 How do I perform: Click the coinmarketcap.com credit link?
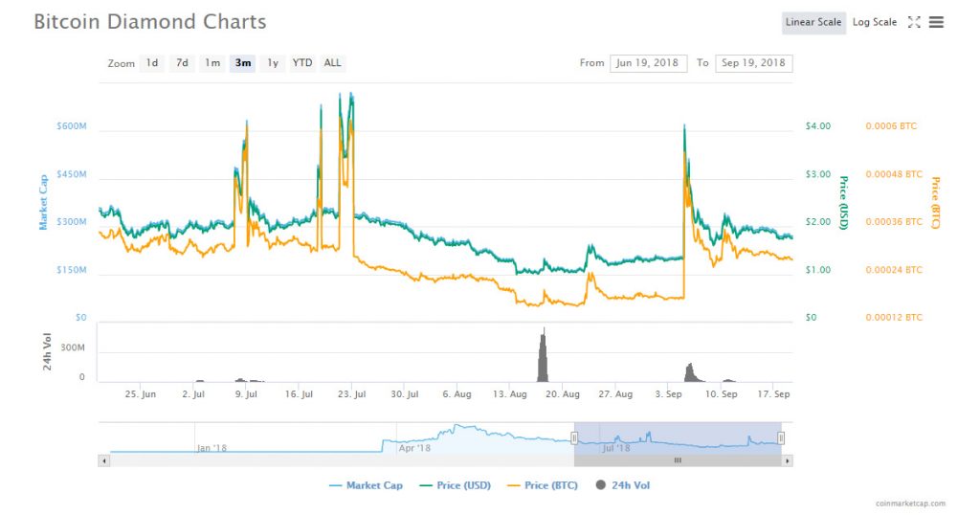[x=911, y=504]
